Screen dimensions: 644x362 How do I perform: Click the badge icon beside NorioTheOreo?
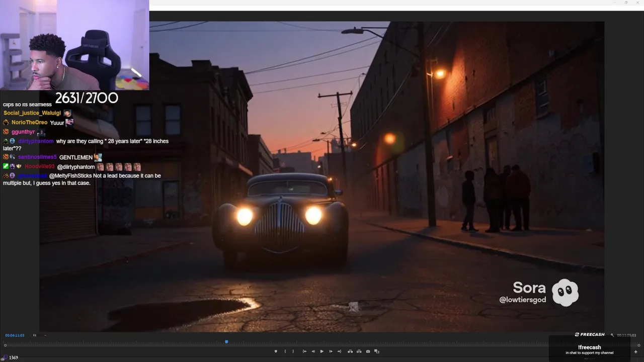coord(6,123)
